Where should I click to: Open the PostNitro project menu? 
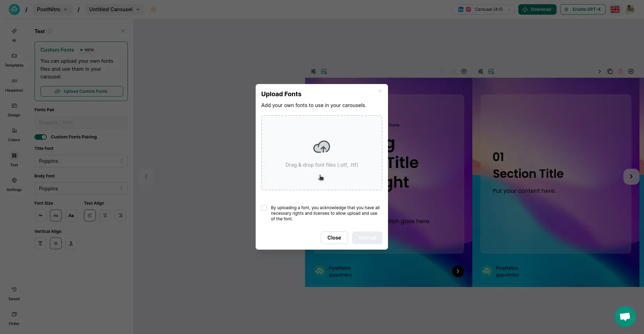click(52, 9)
